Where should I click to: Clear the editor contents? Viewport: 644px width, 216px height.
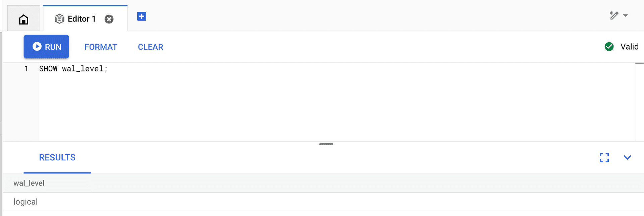coord(150,47)
